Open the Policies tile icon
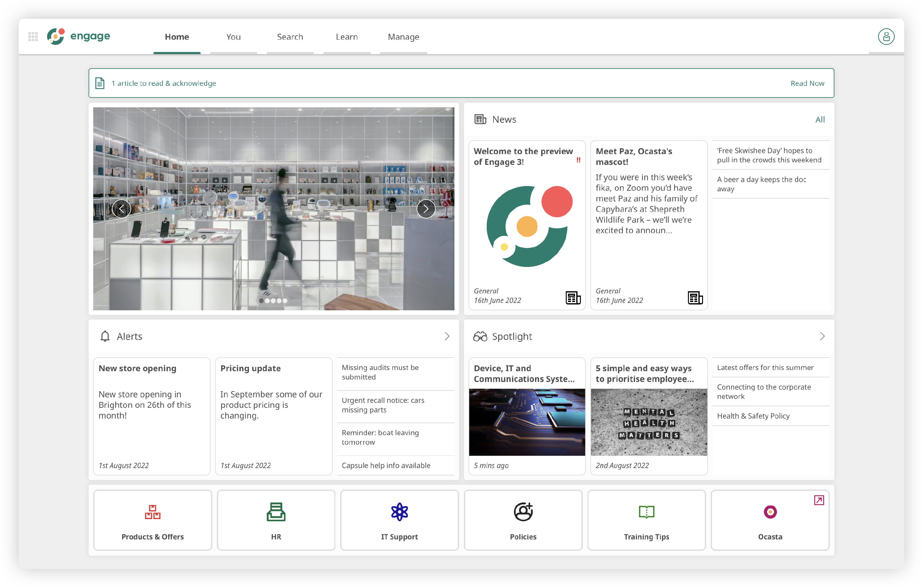This screenshot has height=588, width=923. click(523, 512)
